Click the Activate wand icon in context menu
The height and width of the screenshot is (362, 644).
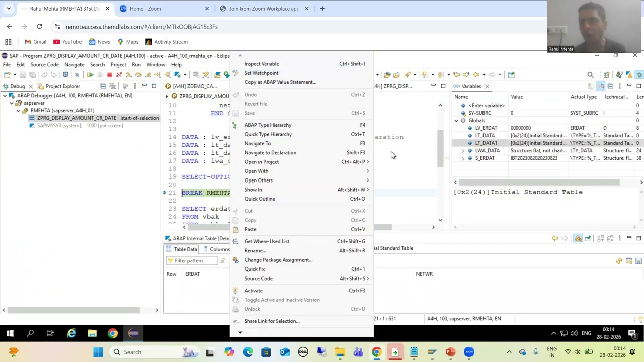click(x=235, y=291)
